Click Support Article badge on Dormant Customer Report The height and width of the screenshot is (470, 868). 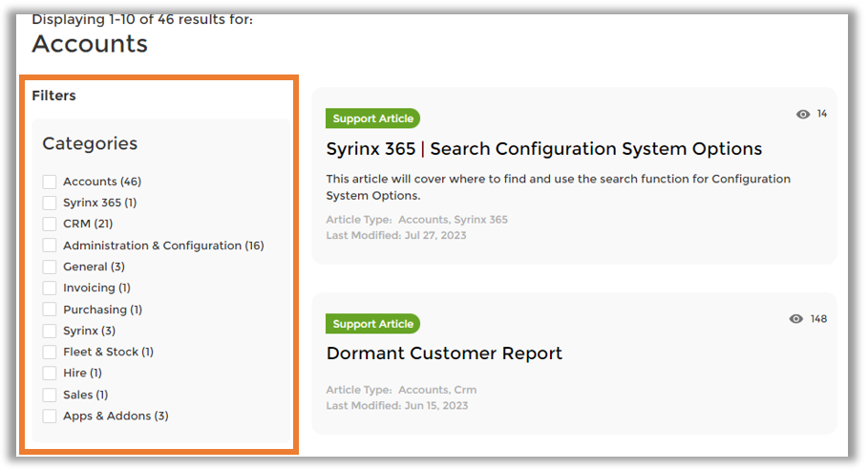(372, 324)
